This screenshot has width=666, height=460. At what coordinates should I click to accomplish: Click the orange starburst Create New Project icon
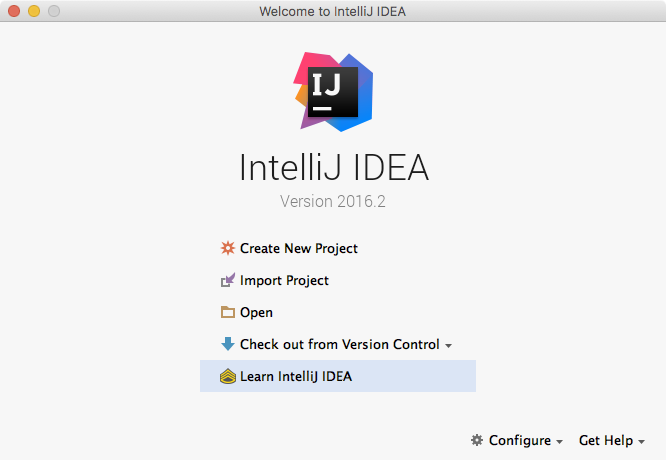(228, 248)
